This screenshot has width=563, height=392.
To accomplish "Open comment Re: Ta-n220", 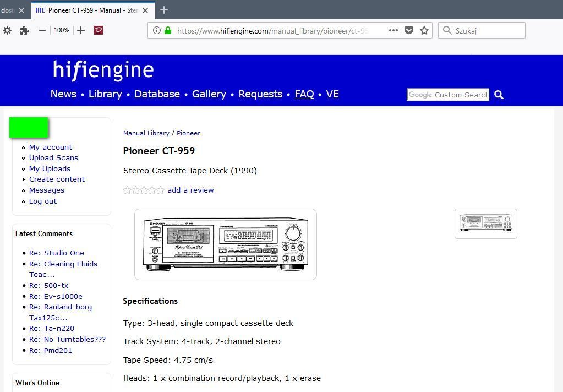I will click(52, 328).
